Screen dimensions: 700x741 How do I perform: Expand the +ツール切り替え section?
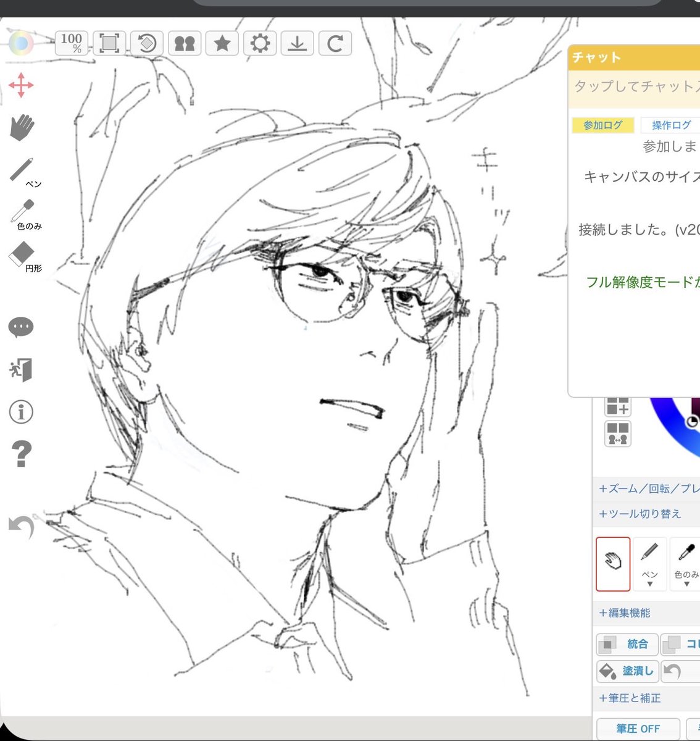tap(646, 514)
